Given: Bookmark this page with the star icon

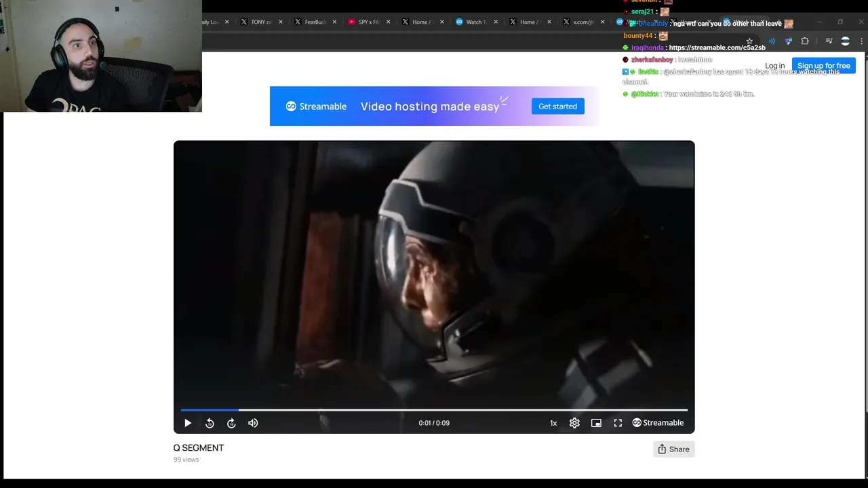Looking at the screenshot, I should 749,41.
